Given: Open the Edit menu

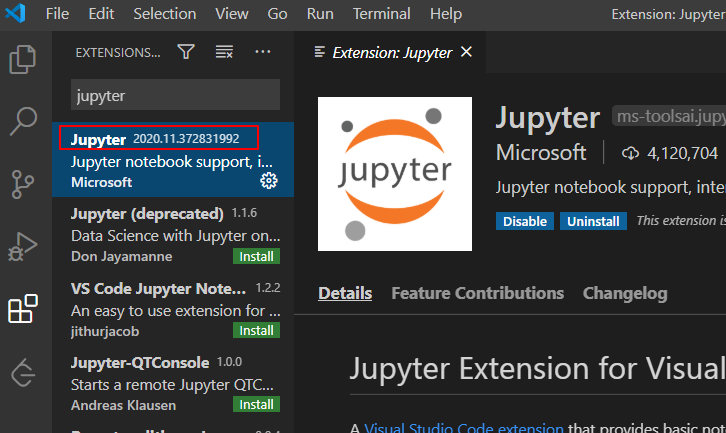Looking at the screenshot, I should coord(101,14).
